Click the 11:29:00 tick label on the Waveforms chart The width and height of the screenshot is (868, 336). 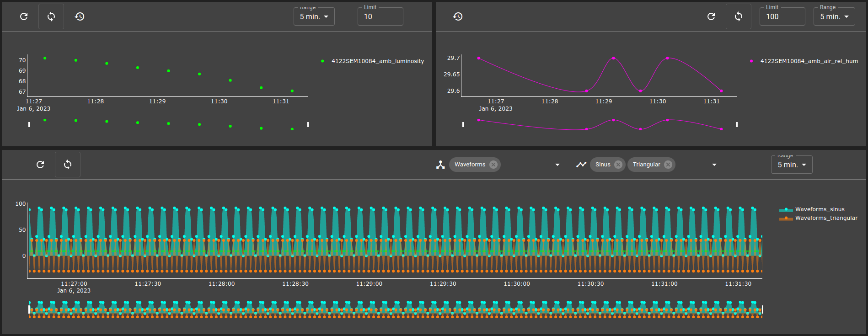click(369, 284)
